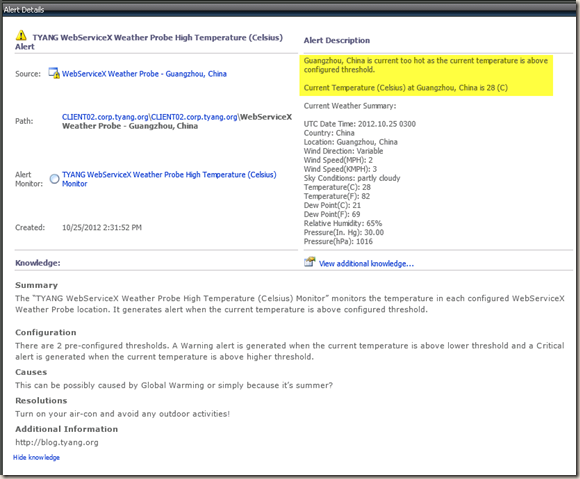Screen dimensions: 580x479
Task: Collapse the section using Hide knowledge
Action: (36, 458)
